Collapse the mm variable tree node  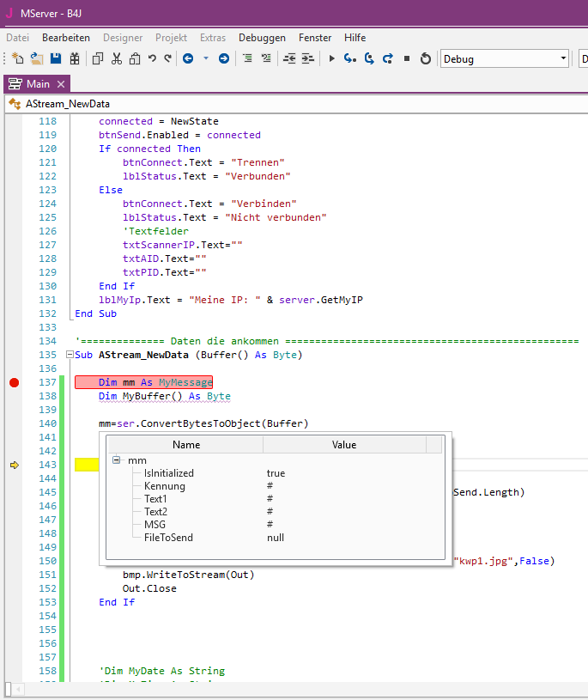click(116, 460)
